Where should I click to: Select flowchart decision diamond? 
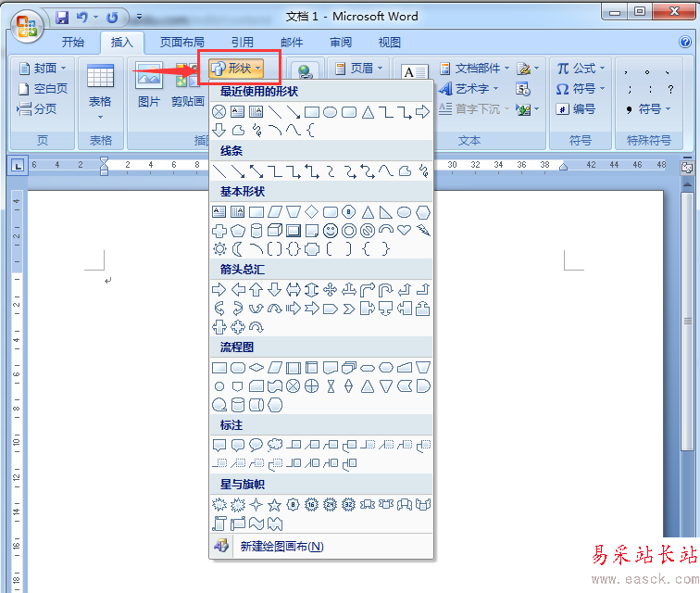click(x=256, y=368)
